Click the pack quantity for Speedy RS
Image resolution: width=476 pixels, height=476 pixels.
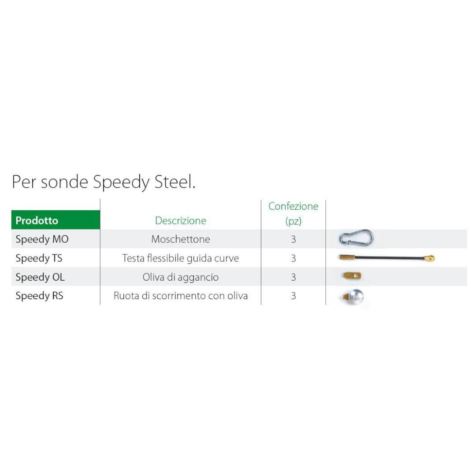click(293, 296)
